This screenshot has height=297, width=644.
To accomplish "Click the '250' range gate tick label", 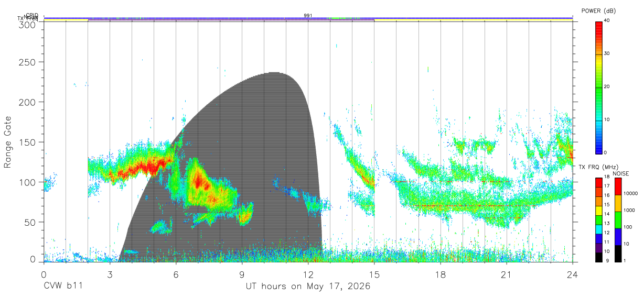I will click(x=27, y=62).
